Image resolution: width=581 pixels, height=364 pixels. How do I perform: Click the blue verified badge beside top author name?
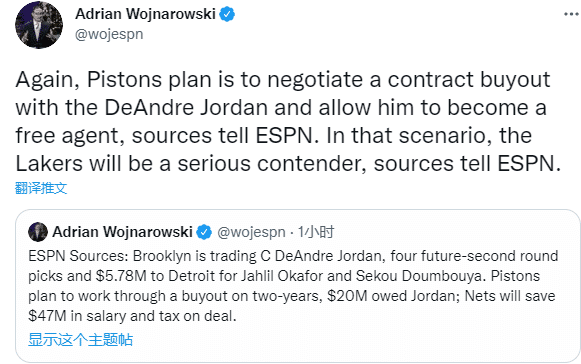[x=227, y=14]
